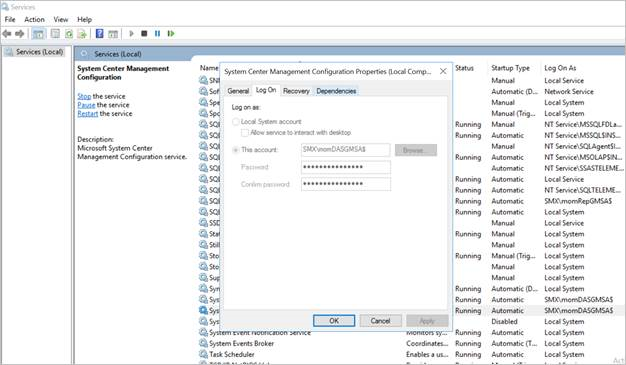Image resolution: width=626 pixels, height=365 pixels.
Task: Click the gear icon beside Task Scheduler
Action: 203,354
